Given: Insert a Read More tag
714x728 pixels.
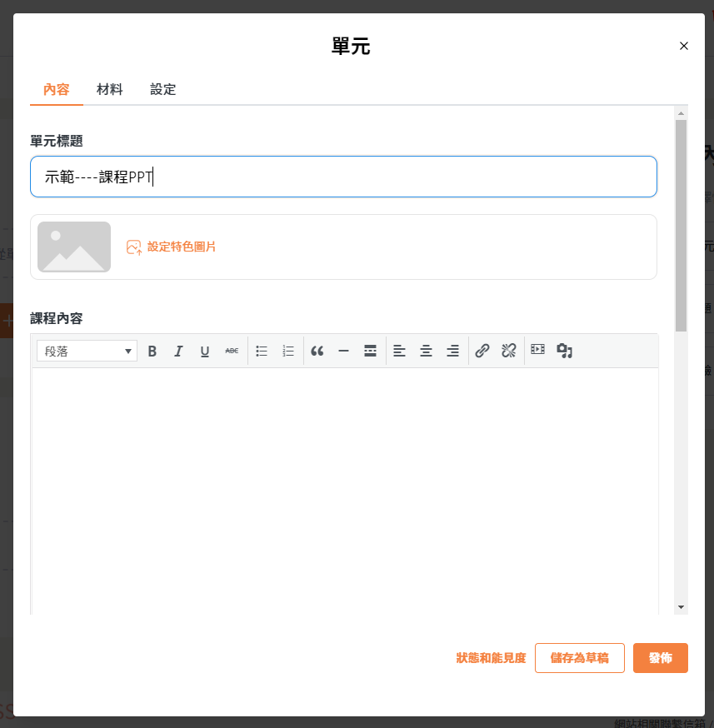Looking at the screenshot, I should (x=370, y=352).
